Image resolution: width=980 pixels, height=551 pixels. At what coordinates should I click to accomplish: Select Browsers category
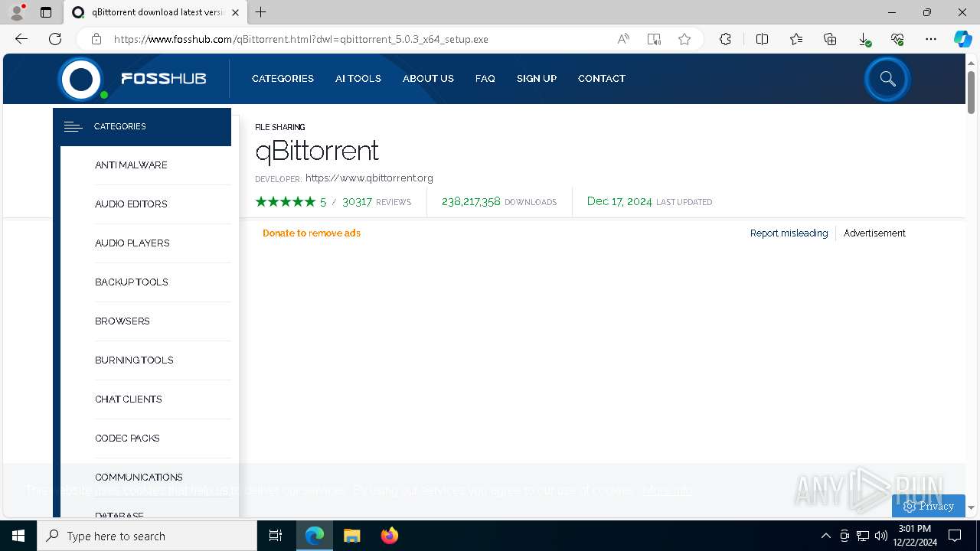[122, 321]
